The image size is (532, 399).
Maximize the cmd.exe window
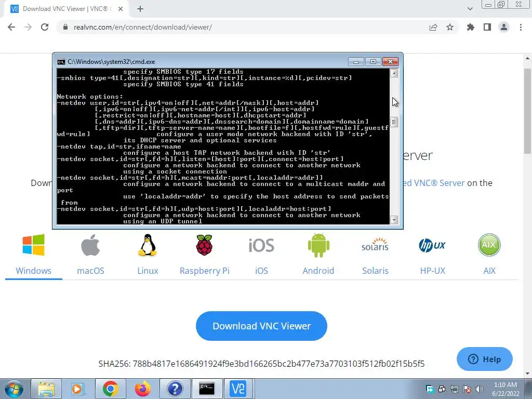point(373,61)
